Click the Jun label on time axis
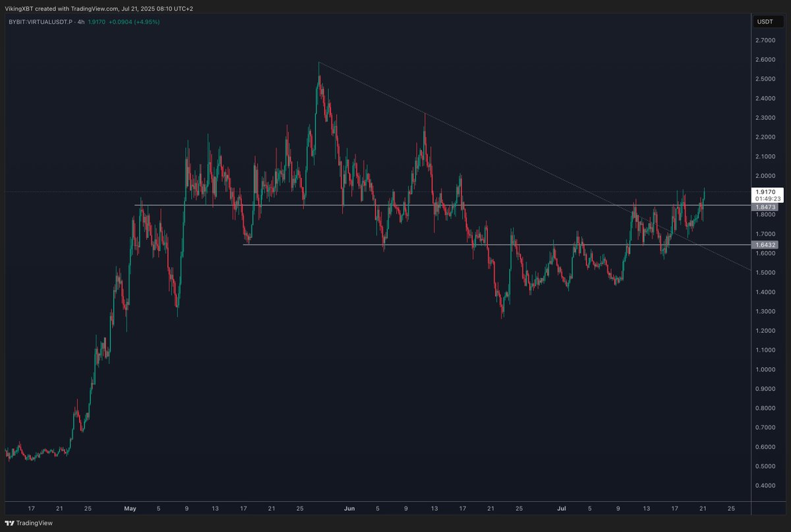Viewport: 791px width, 532px height. point(349,509)
